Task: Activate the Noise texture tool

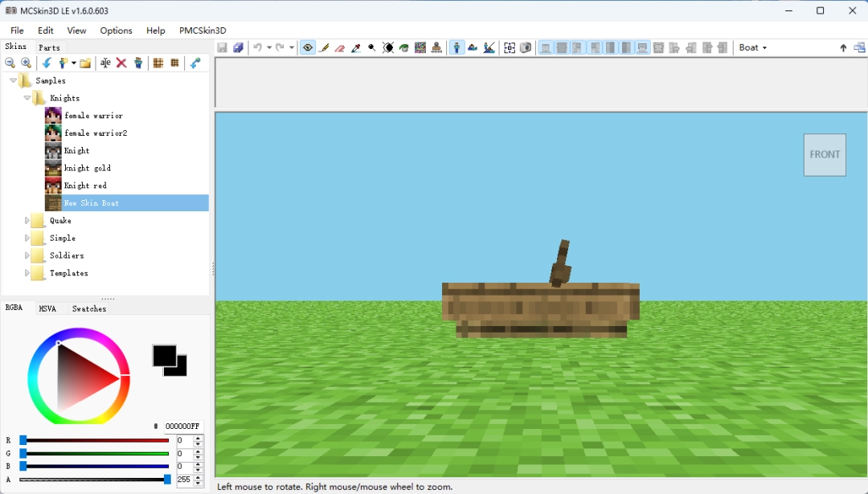Action: tap(420, 47)
